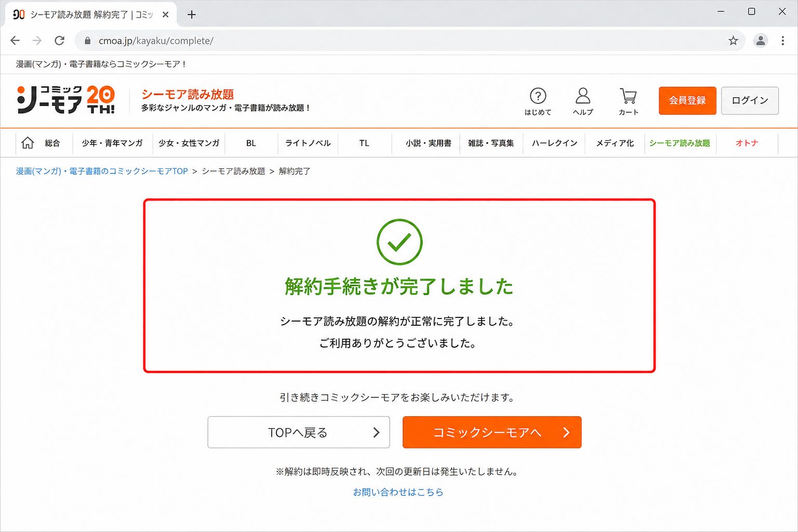This screenshot has width=798, height=532.
Task: Open the browser three-dot menu
Action: [x=783, y=41]
